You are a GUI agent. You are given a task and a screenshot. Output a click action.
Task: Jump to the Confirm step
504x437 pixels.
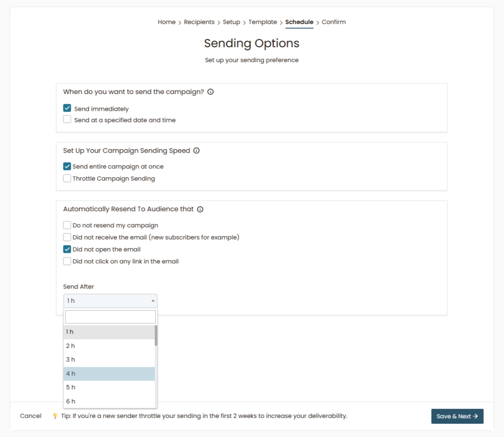334,22
